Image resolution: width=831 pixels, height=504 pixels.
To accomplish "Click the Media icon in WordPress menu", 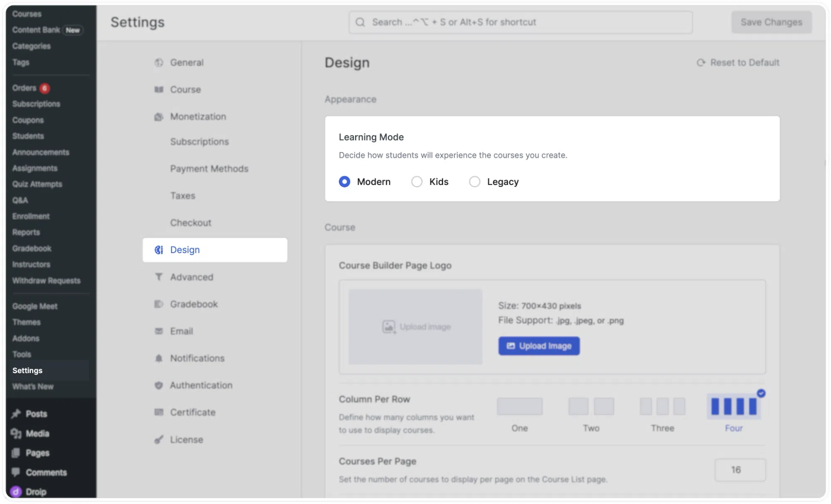I will [x=16, y=433].
